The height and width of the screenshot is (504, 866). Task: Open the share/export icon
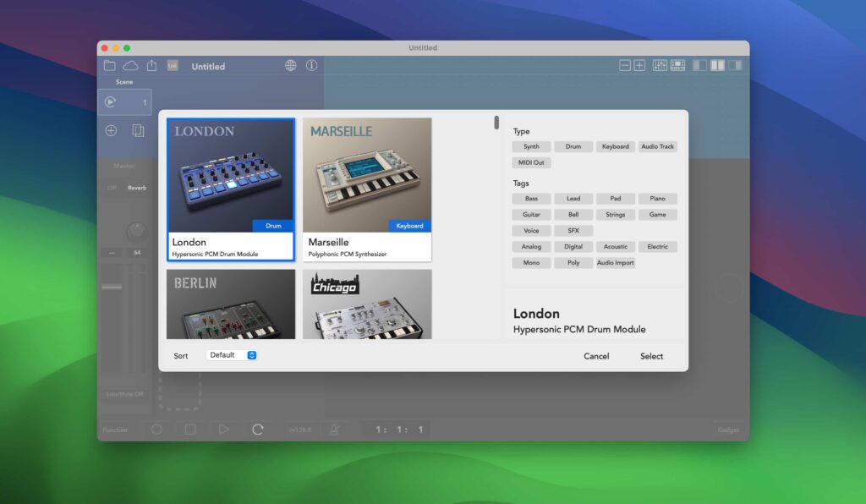[x=153, y=65]
